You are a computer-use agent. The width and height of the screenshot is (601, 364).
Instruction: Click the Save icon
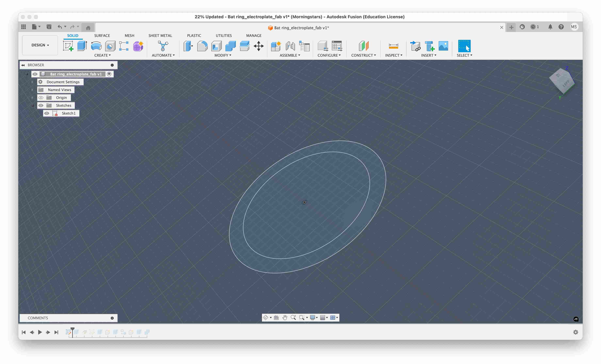click(x=49, y=27)
